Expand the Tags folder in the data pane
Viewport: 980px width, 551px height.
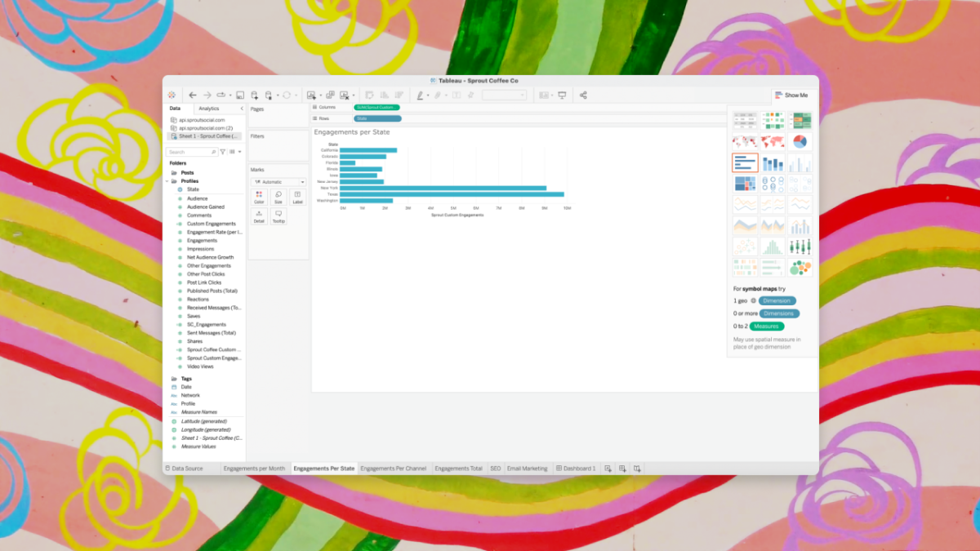[x=174, y=379]
